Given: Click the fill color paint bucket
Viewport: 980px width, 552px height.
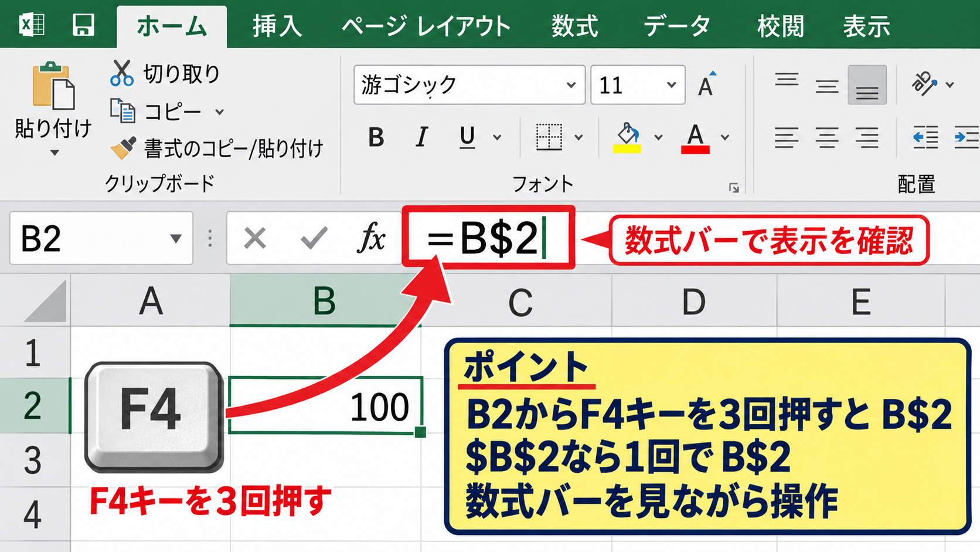Looking at the screenshot, I should 627,138.
